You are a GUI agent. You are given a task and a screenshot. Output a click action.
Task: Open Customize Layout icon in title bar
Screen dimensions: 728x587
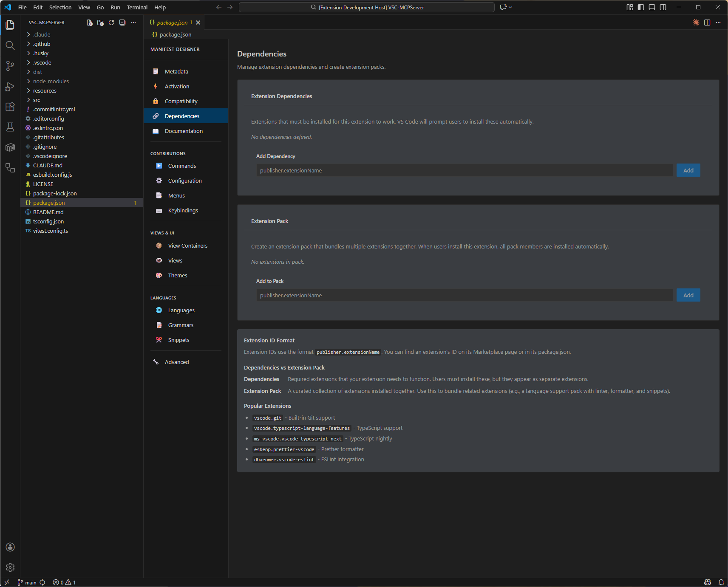click(x=630, y=7)
